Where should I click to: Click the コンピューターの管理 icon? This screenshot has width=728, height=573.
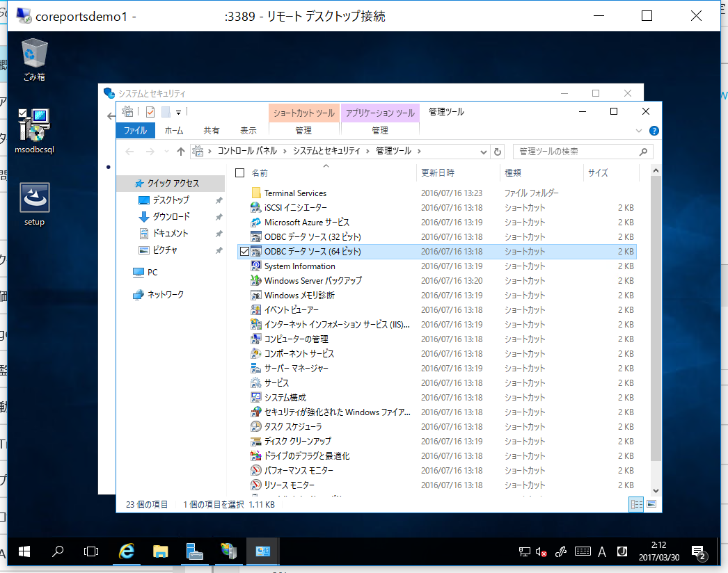point(256,339)
